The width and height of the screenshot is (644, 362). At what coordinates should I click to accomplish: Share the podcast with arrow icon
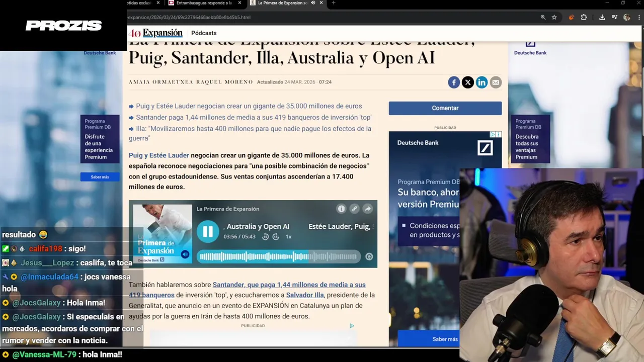367,209
